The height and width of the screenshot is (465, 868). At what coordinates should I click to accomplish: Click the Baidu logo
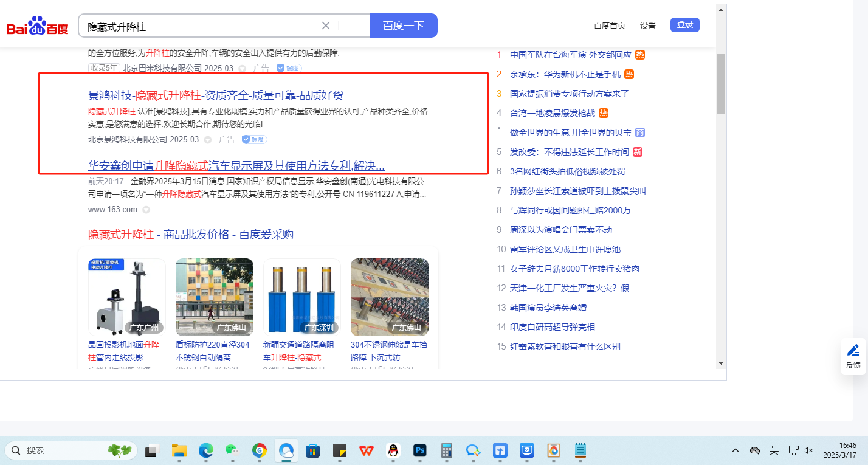[x=38, y=26]
